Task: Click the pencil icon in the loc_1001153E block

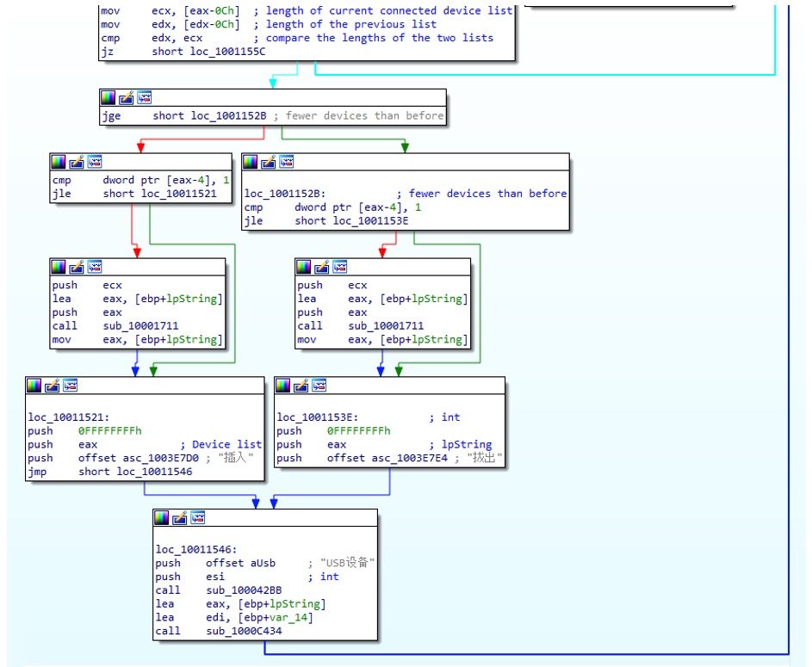Action: tap(301, 385)
